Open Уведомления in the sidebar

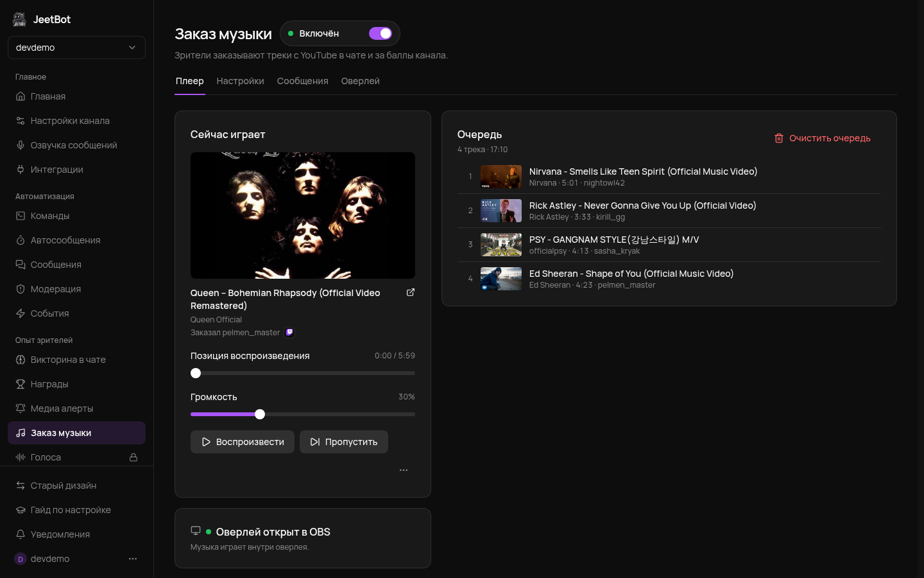(x=76, y=534)
